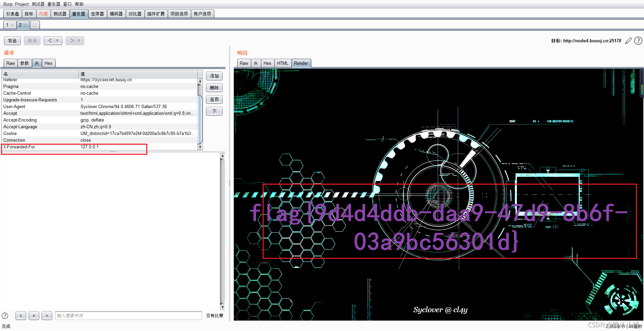Switch to the 对比器 tab
Image resolution: width=644 pixels, height=331 pixels.
[x=135, y=14]
